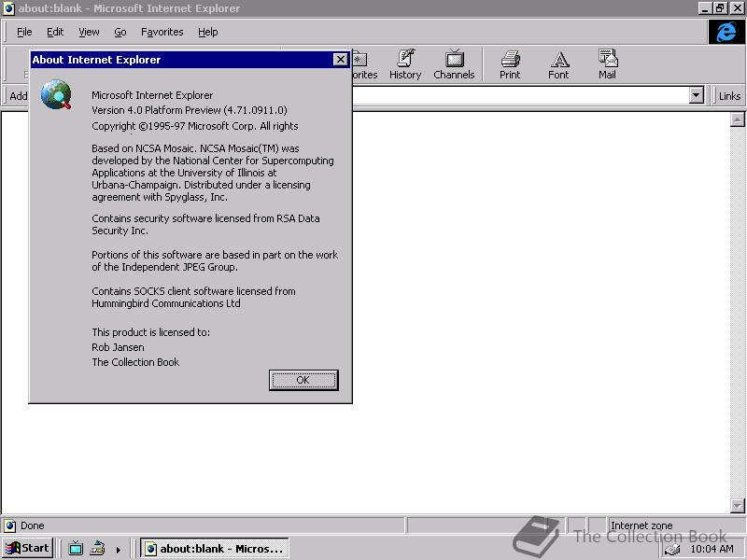Launch the View Channels quick launch icon
Screen dimensions: 747x560
pos(76,548)
